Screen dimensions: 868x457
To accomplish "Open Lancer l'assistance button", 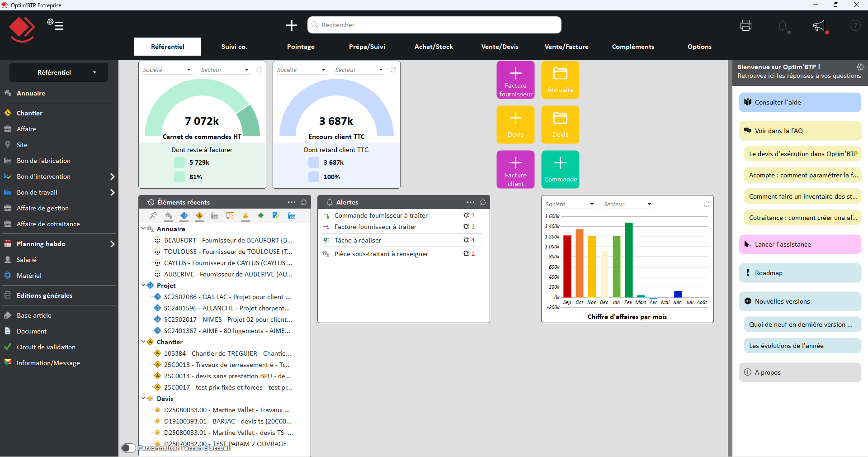I will pyautogui.click(x=800, y=244).
